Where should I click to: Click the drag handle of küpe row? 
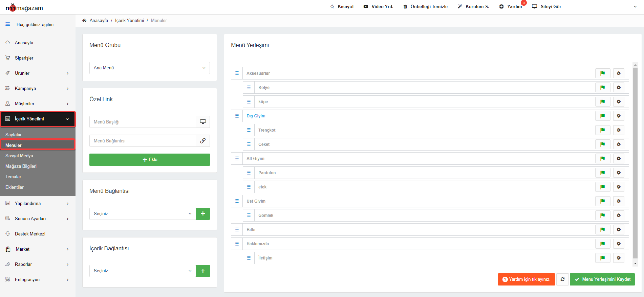click(249, 102)
